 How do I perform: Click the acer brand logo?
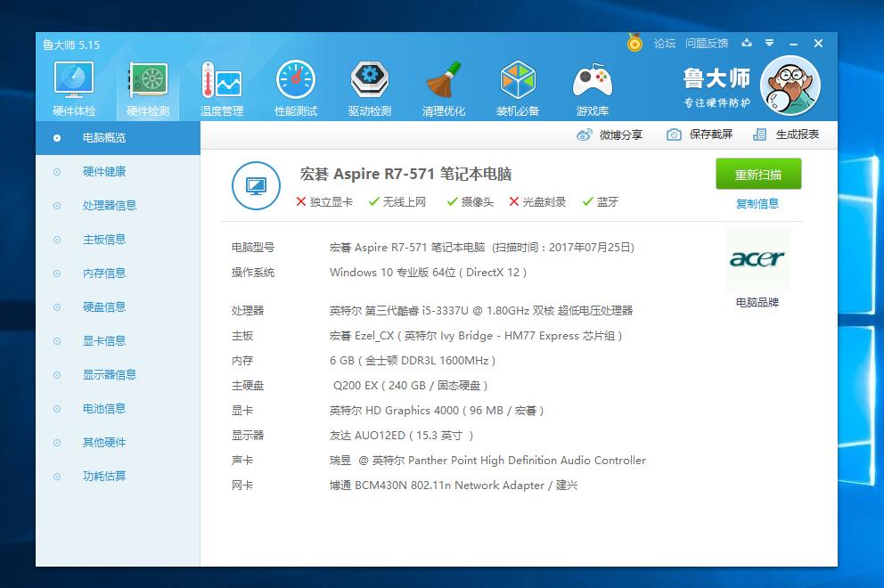point(757,258)
